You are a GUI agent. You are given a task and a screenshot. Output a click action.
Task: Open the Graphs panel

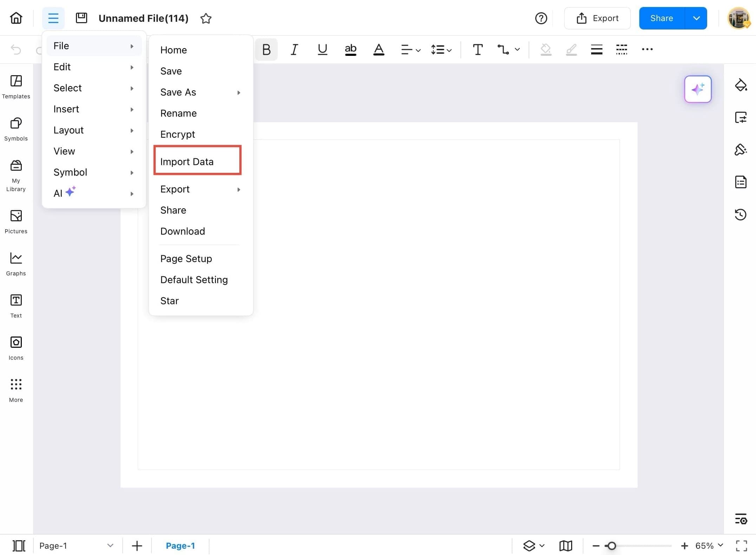pos(16,263)
